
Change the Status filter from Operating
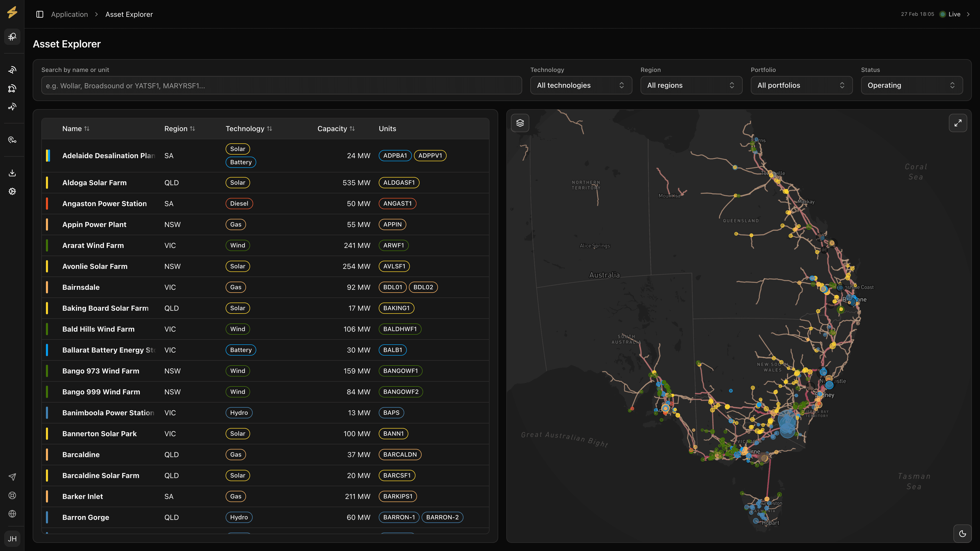(x=912, y=85)
